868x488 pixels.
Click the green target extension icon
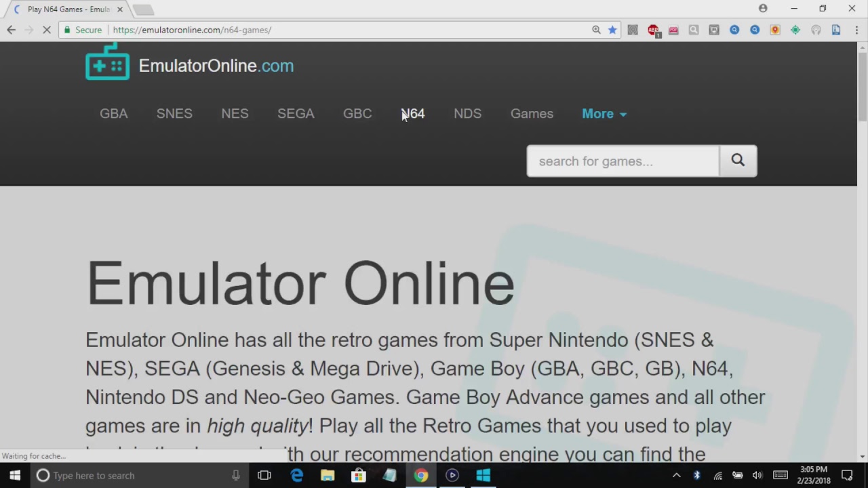coord(795,30)
